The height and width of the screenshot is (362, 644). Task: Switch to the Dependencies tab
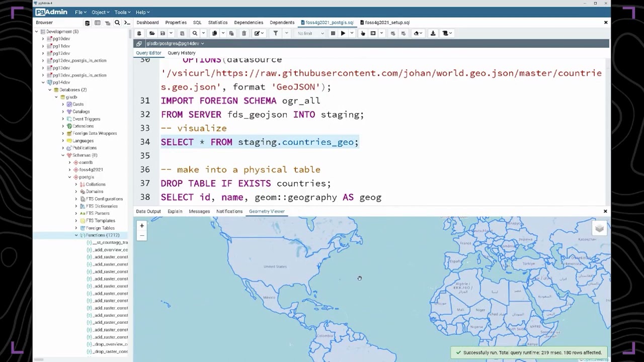tap(249, 23)
